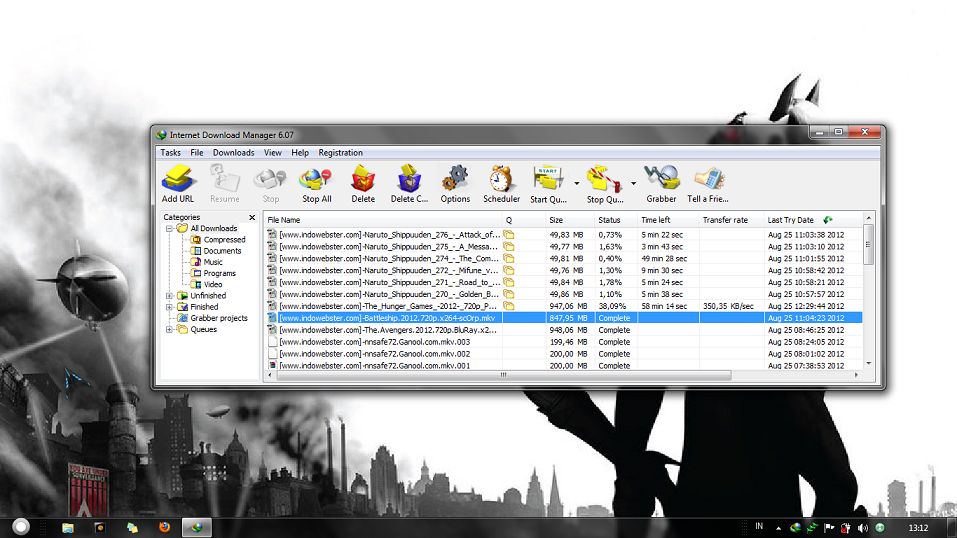Select the nnsafe72.Ganool.com.mkv.003 row

tap(564, 342)
